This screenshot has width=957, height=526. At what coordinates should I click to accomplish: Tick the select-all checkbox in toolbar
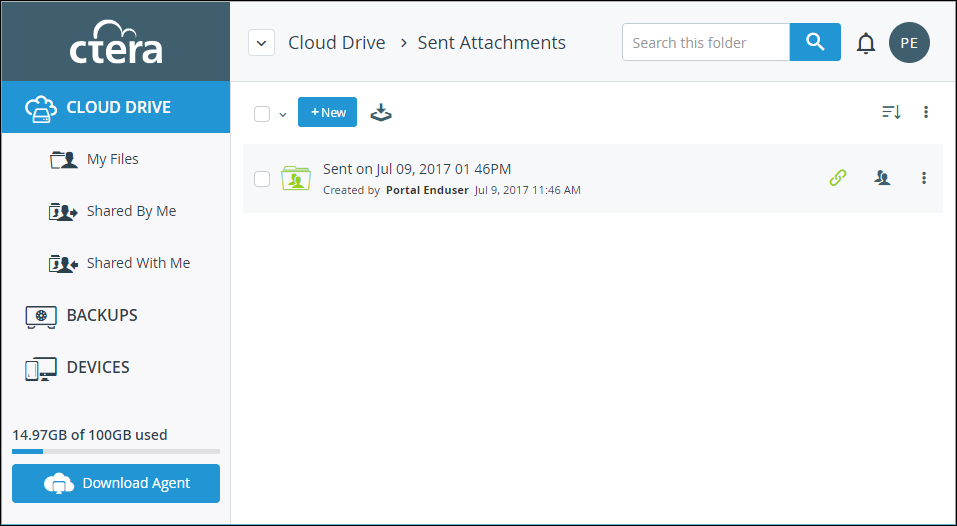click(x=262, y=113)
